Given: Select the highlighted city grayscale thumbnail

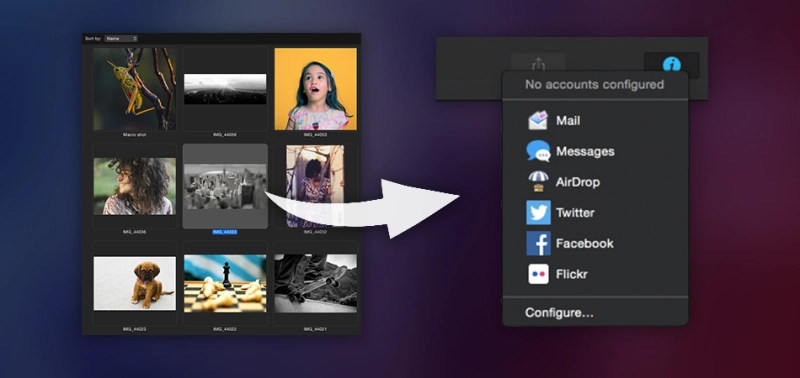Looking at the screenshot, I should click(225, 186).
